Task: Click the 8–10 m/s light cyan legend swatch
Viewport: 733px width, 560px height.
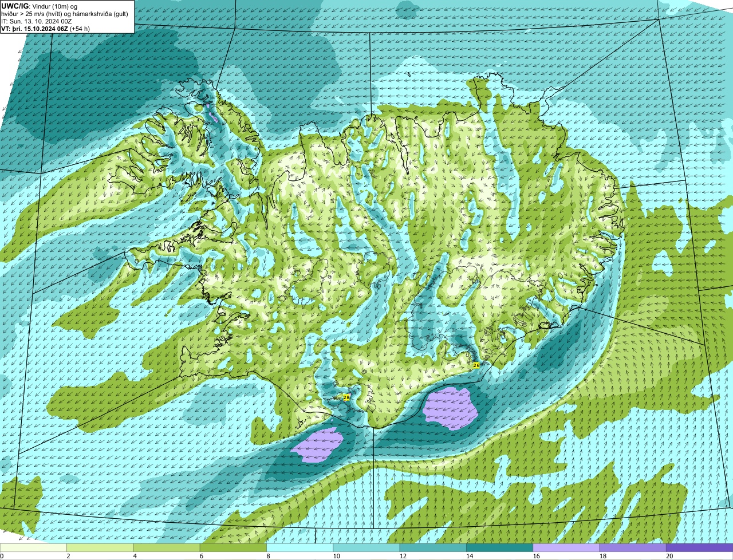Action: (x=300, y=548)
